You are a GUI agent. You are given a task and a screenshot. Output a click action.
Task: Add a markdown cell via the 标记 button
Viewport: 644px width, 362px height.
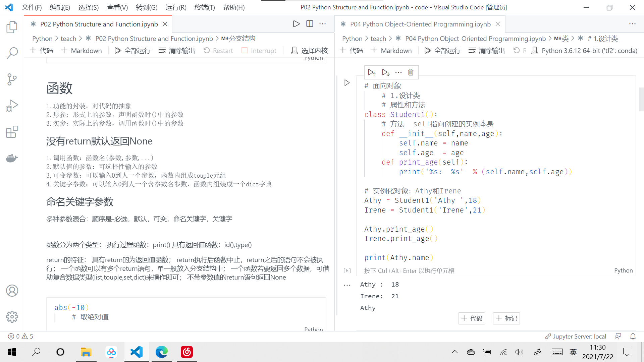(x=506, y=318)
